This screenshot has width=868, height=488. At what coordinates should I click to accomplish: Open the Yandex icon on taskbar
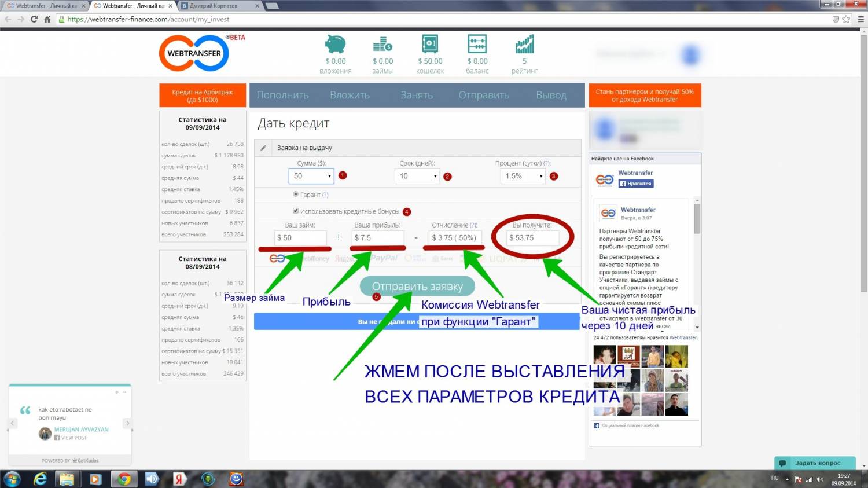(179, 479)
